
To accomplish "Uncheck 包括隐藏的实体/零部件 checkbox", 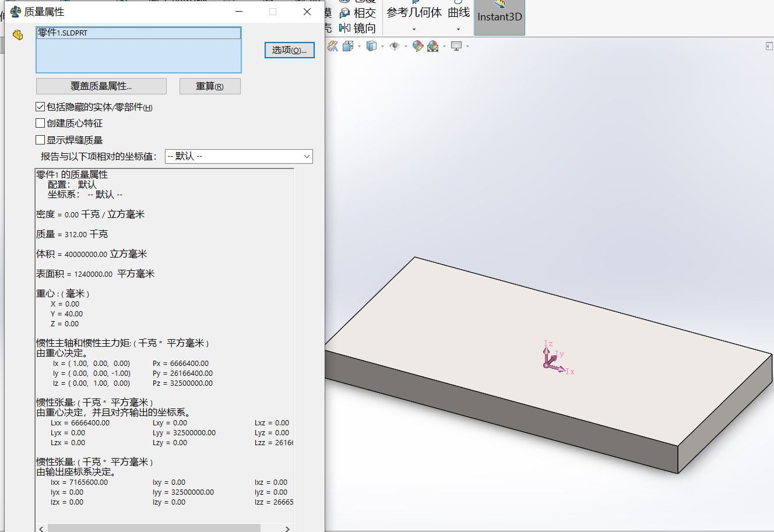I will point(40,107).
